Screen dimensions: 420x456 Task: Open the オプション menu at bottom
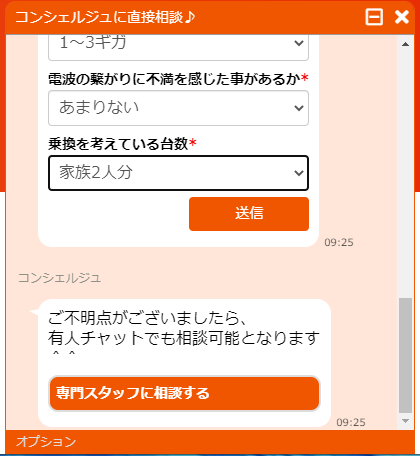[46, 441]
